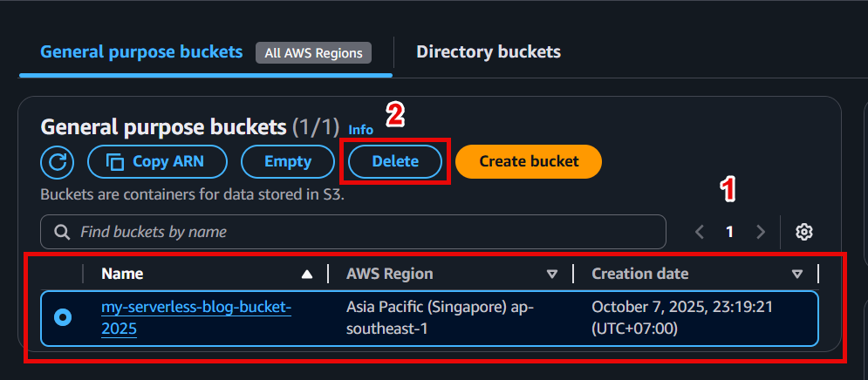Click page number 1 in pagination

click(x=729, y=232)
